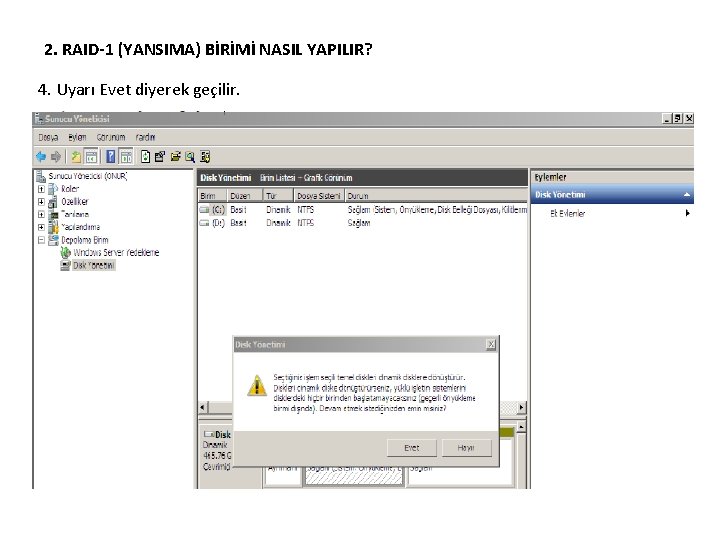This screenshot has height=540, width=720.
Task: Click the gray Forward arrow in toolbar
Action: (56, 157)
